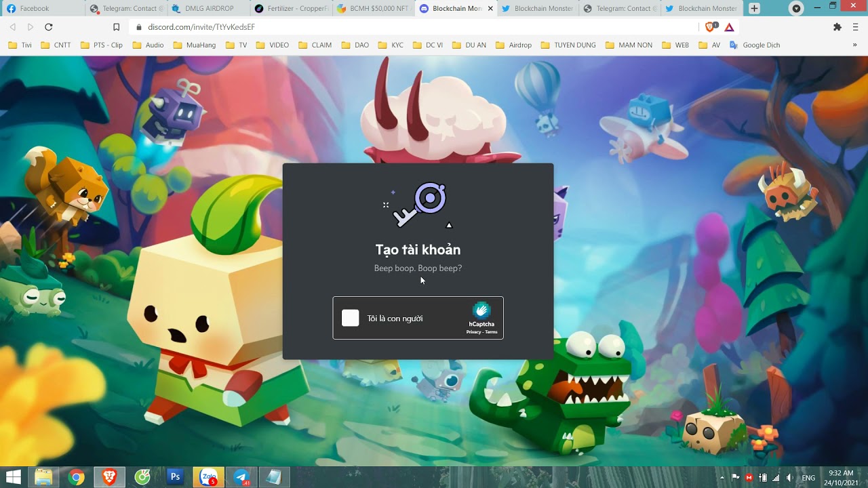Open the hCaptcha Terms link
Viewport: 868px width, 488px height.
click(491, 332)
